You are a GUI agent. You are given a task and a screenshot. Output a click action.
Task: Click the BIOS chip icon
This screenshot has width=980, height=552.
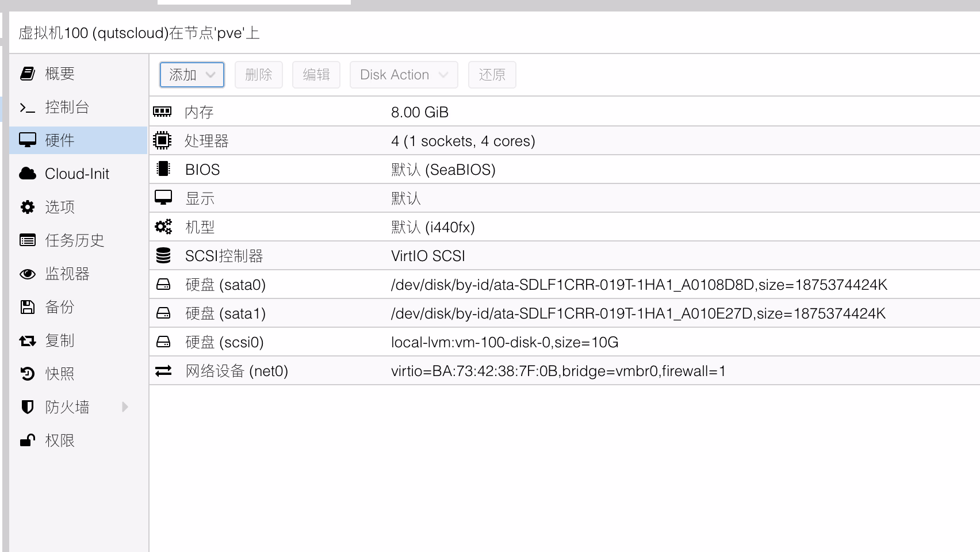coord(163,169)
